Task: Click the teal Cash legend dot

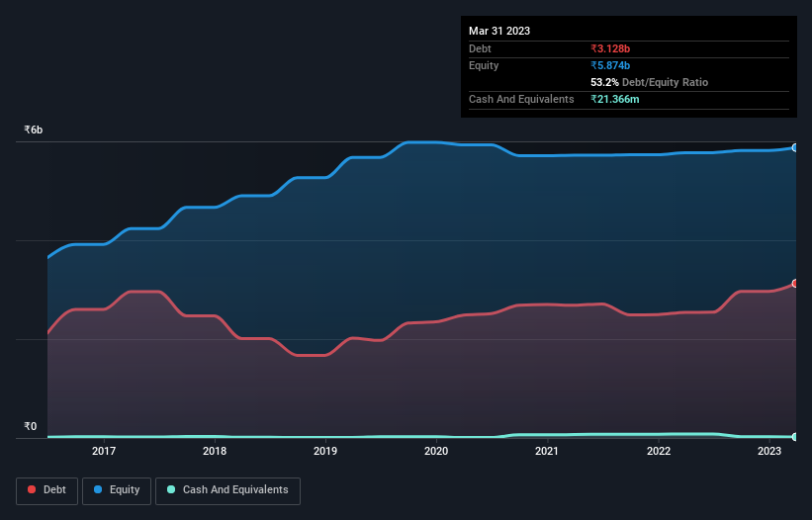Action: (x=171, y=489)
